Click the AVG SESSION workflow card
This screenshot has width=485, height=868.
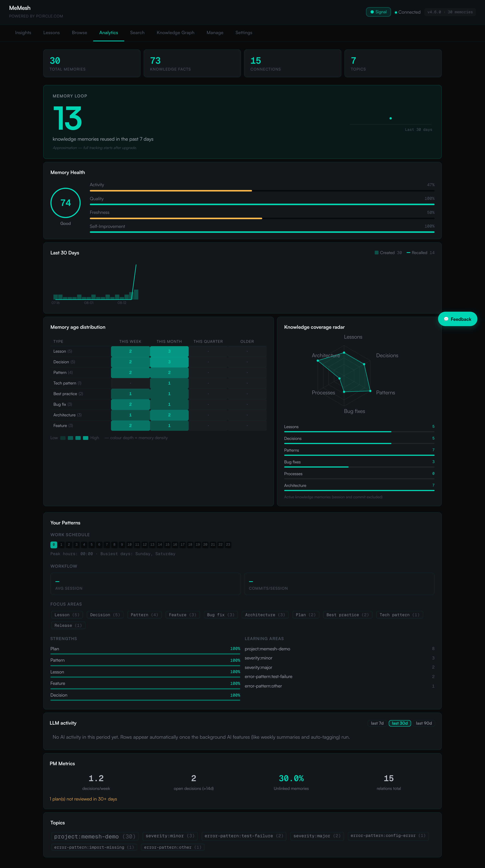[145, 584]
